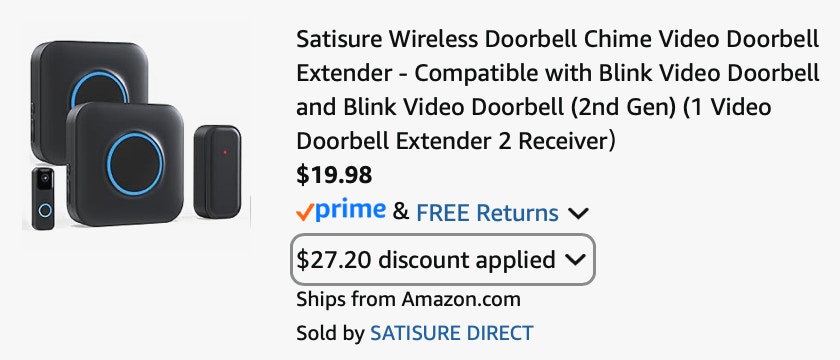Click the product thumbnail image

(x=136, y=136)
